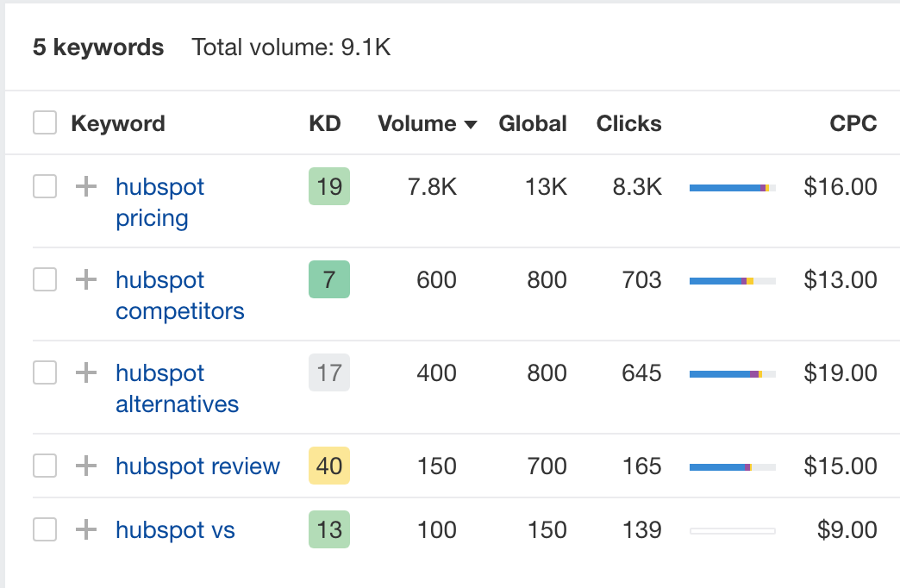Check the select-all keywords checkbox
900x588 pixels.
tap(45, 123)
